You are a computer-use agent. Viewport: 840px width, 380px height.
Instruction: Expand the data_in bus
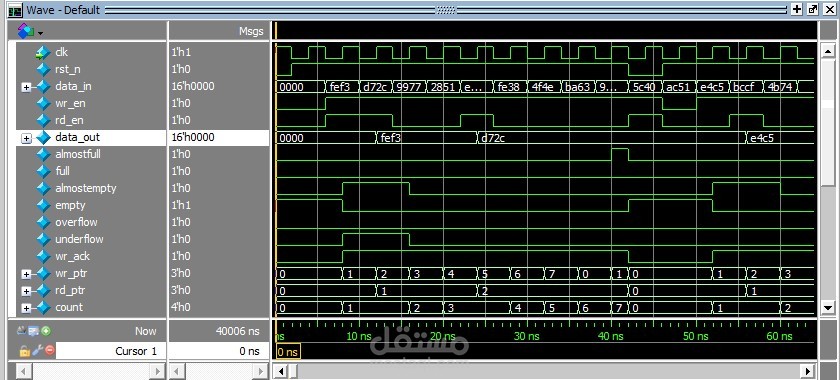[26, 87]
